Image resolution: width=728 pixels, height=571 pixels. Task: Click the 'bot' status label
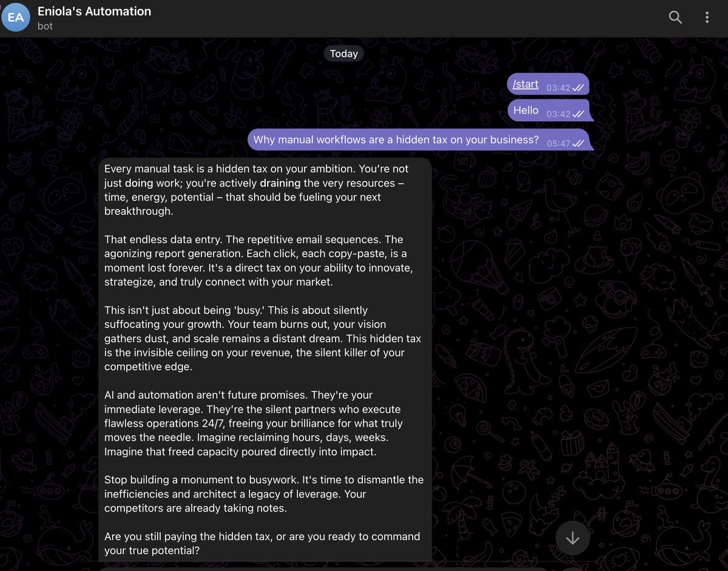45,26
